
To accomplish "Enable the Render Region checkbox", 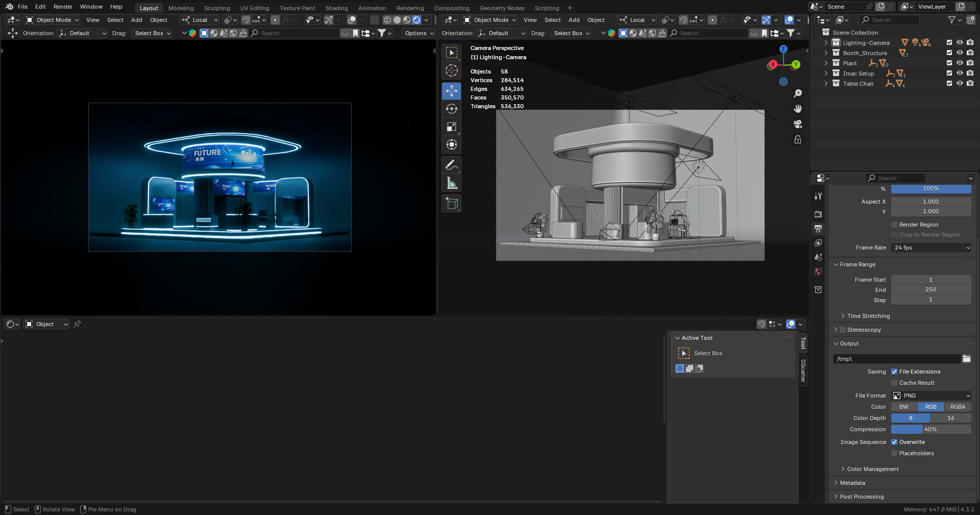I will pyautogui.click(x=894, y=225).
